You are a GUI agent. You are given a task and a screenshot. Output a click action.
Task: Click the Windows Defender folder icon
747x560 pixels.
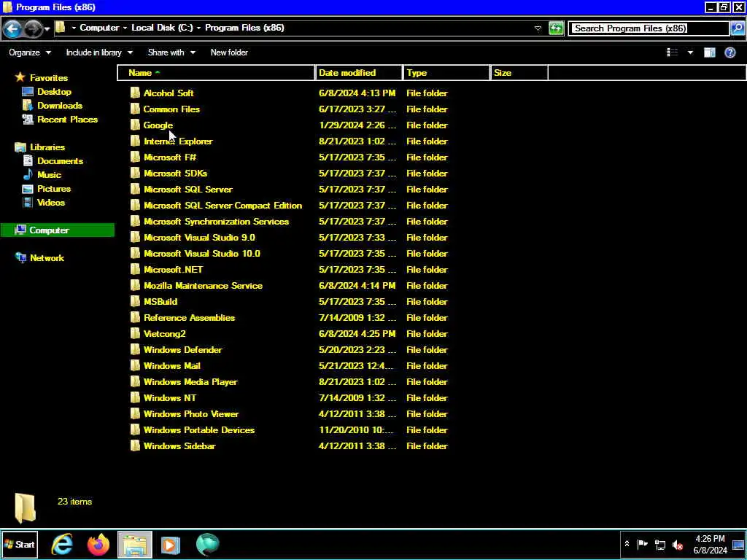(135, 349)
